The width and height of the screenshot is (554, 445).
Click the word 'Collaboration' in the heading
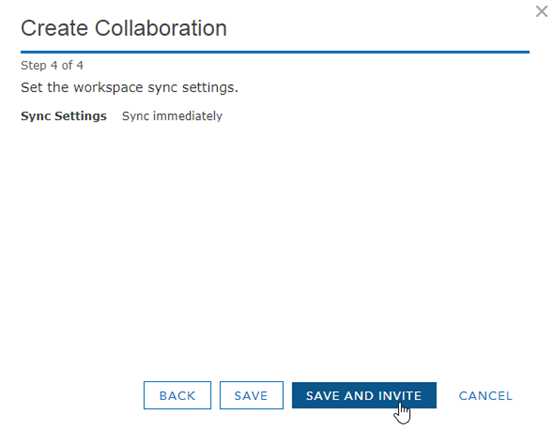[x=161, y=28]
